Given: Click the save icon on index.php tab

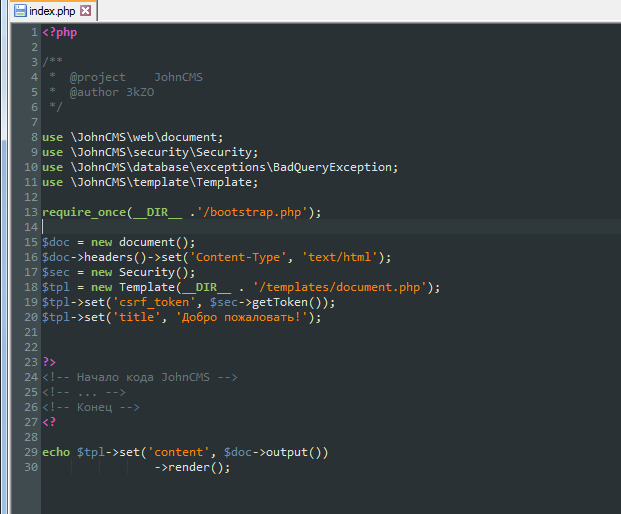Looking at the screenshot, I should (20, 11).
